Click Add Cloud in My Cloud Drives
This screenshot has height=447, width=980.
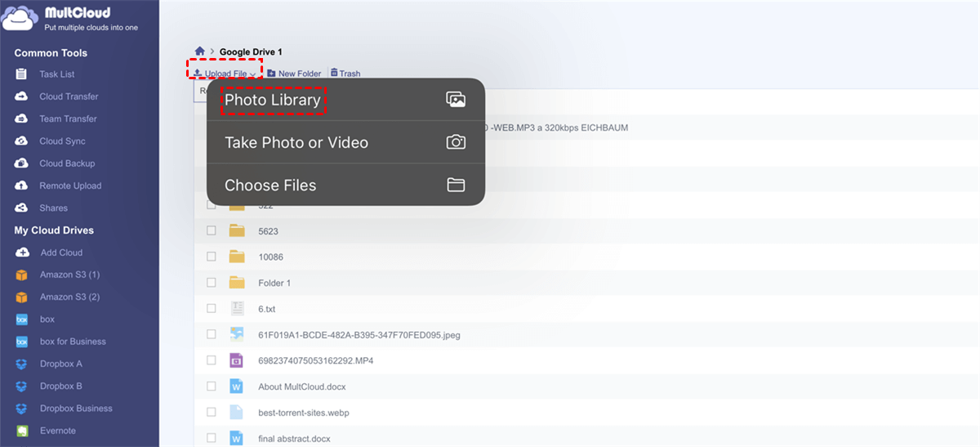pos(61,253)
